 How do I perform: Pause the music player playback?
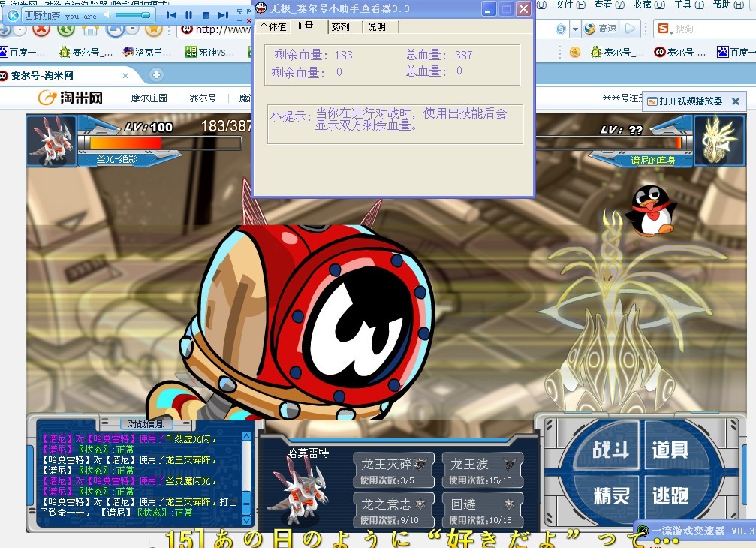pos(188,15)
